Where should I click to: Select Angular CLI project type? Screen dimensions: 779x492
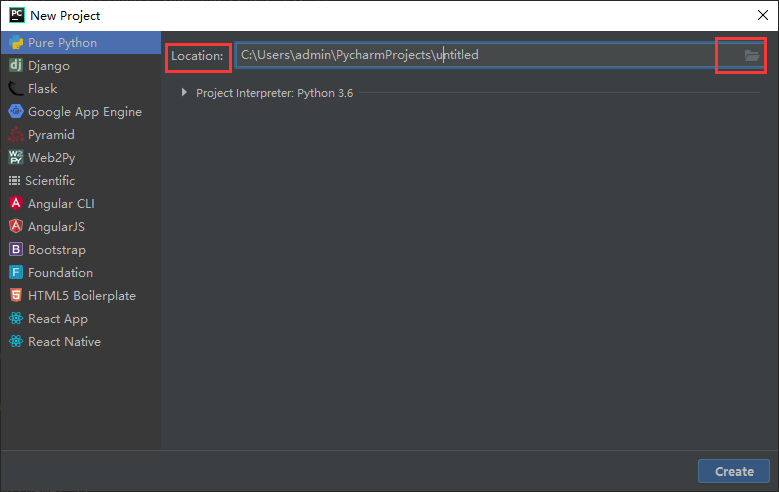coord(81,203)
